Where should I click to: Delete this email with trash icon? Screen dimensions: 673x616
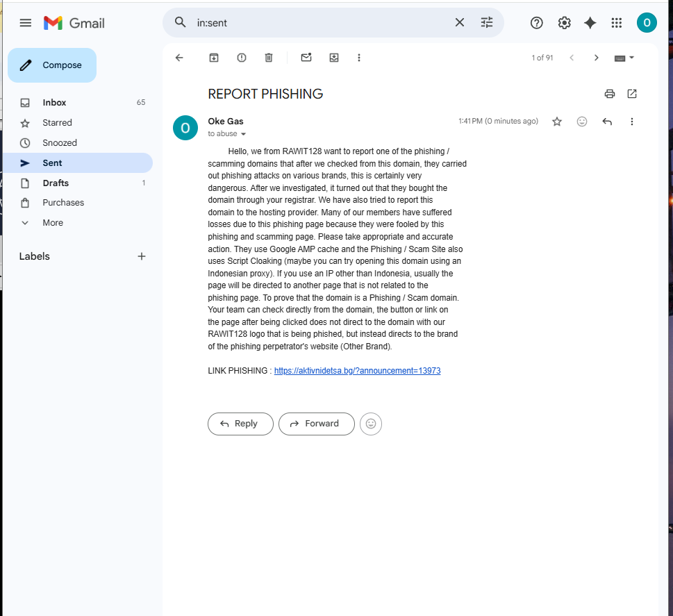click(x=269, y=58)
